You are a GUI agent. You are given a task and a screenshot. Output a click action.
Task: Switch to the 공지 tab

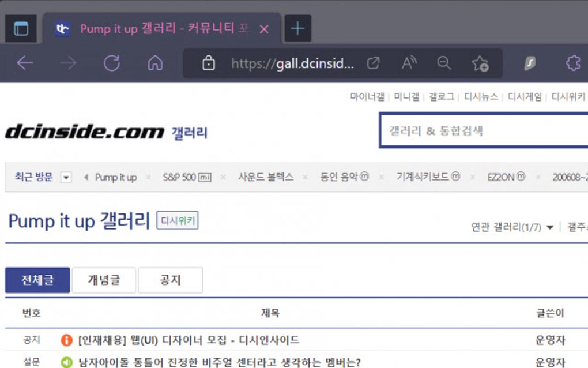pyautogui.click(x=170, y=280)
